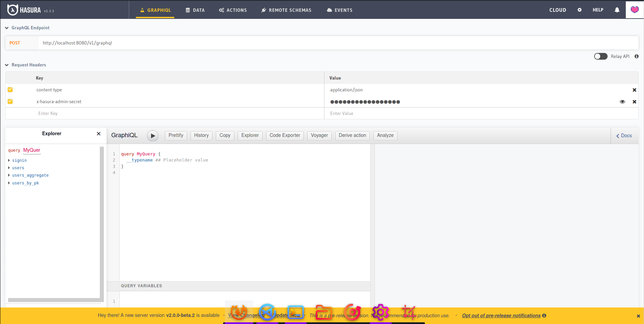Open the notifications bell icon
Screen dimensions: 644x324
[x=617, y=10]
